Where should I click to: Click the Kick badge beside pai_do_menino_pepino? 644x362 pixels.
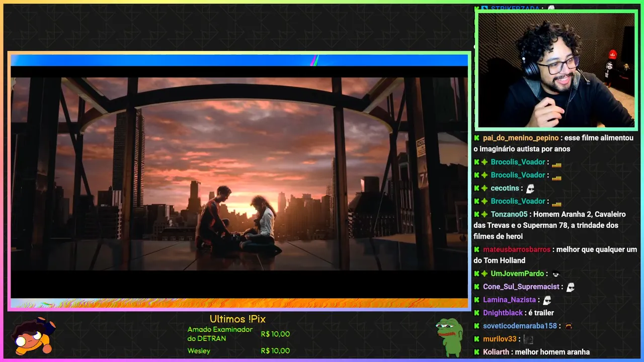pyautogui.click(x=476, y=138)
